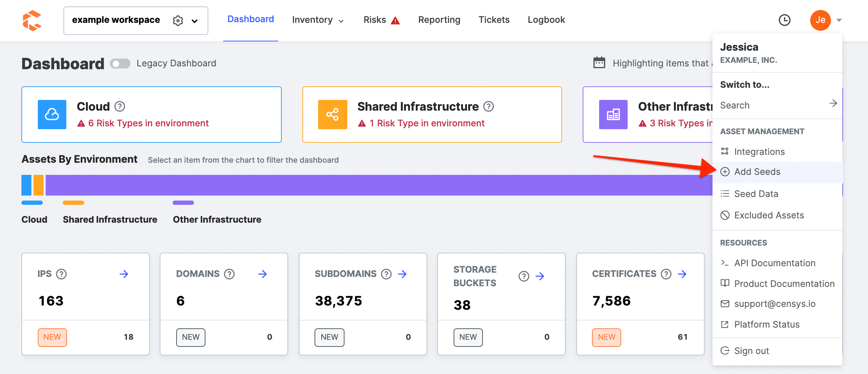Click the calendar icon near Highlighting items
This screenshot has width=868, height=374.
coord(599,62)
